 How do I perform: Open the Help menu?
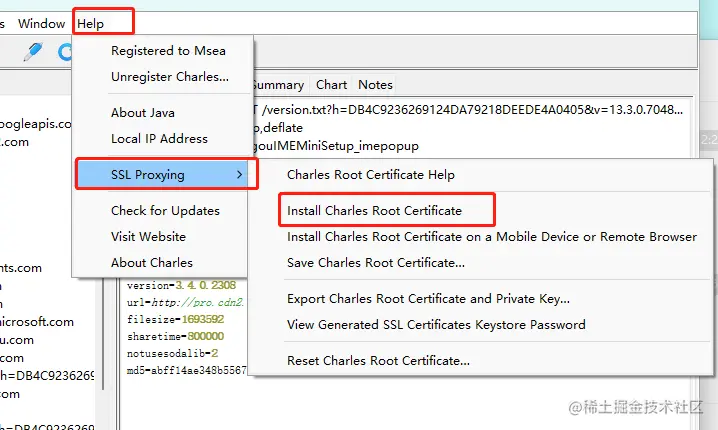[x=90, y=23]
